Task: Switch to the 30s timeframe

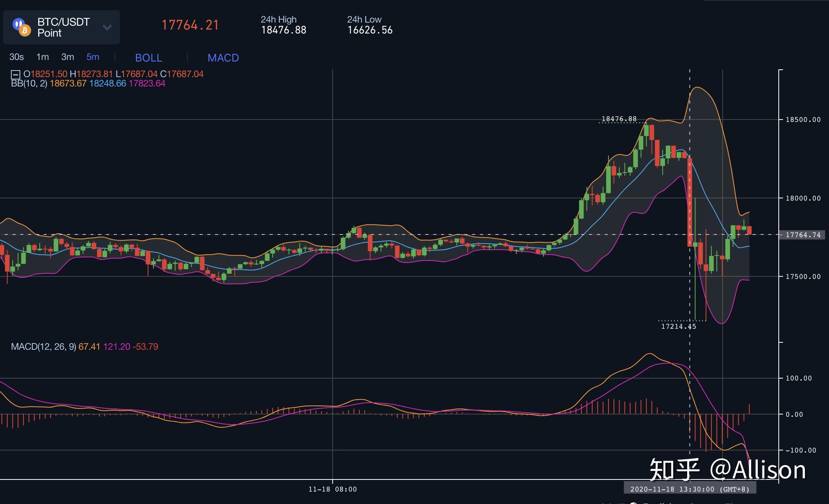Action: pyautogui.click(x=16, y=57)
